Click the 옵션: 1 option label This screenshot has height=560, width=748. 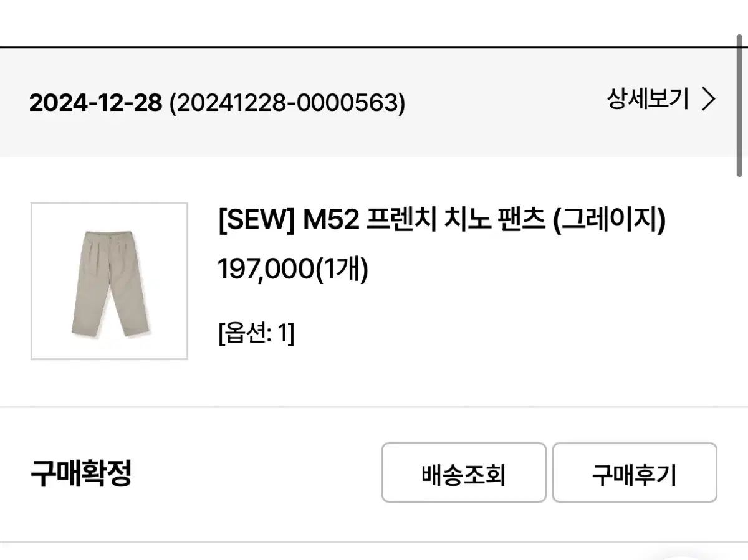256,335
